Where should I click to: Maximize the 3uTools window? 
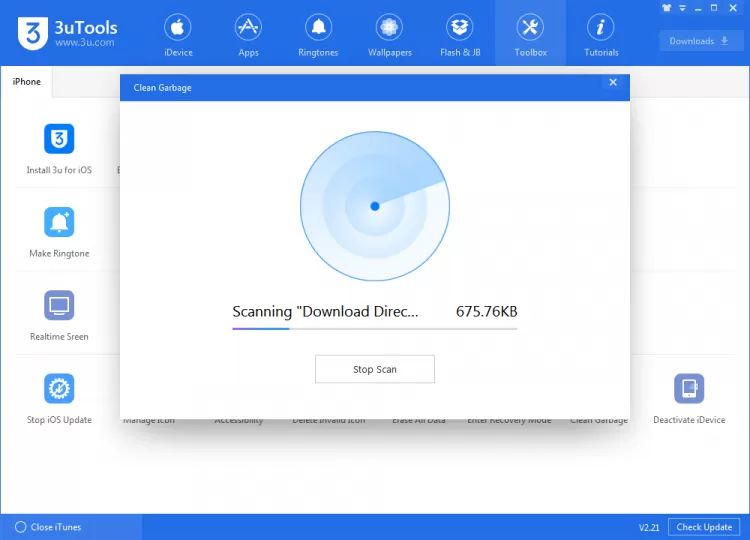[714, 8]
